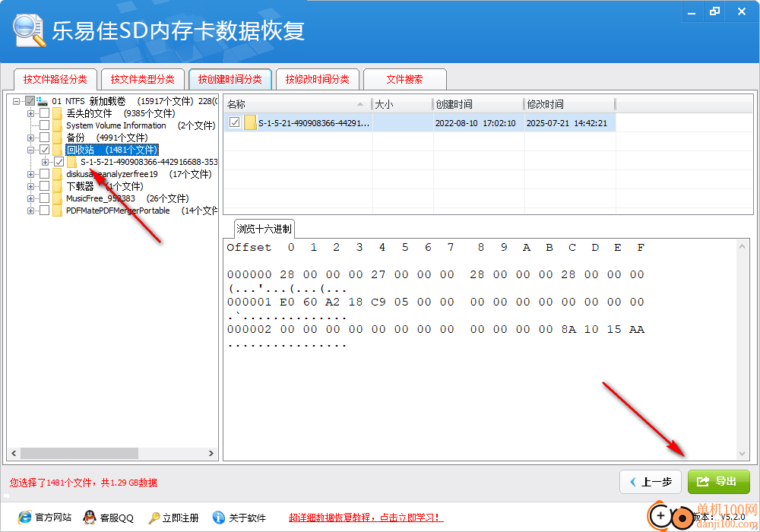
Task: Click the drive icon for NTFS 新加载卷
Action: (x=43, y=101)
